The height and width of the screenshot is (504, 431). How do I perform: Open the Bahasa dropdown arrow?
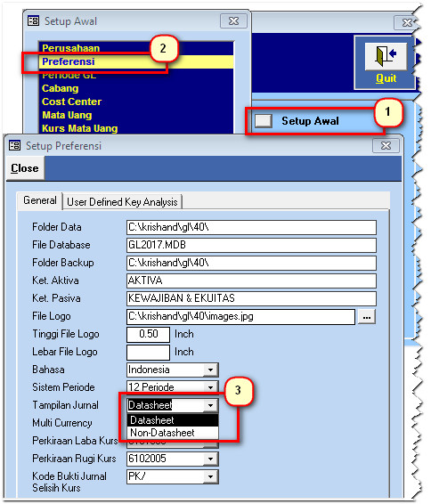click(x=210, y=370)
